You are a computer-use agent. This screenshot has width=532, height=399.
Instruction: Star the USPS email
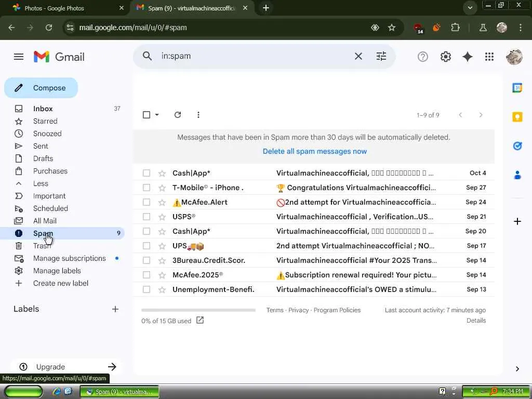[162, 217]
